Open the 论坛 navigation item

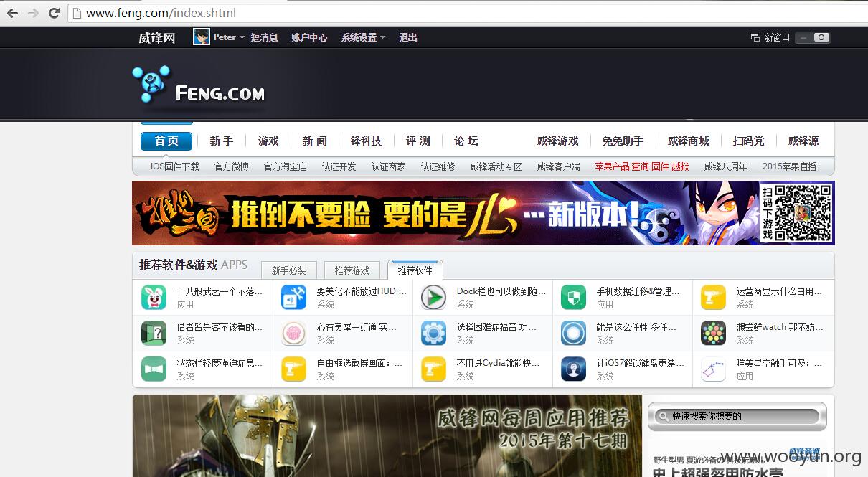466,141
